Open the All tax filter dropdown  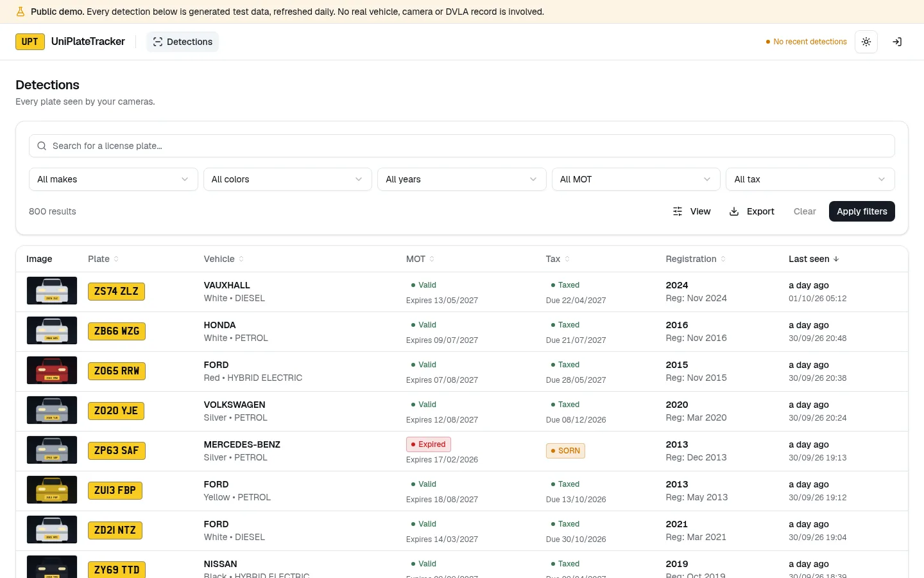[810, 179]
